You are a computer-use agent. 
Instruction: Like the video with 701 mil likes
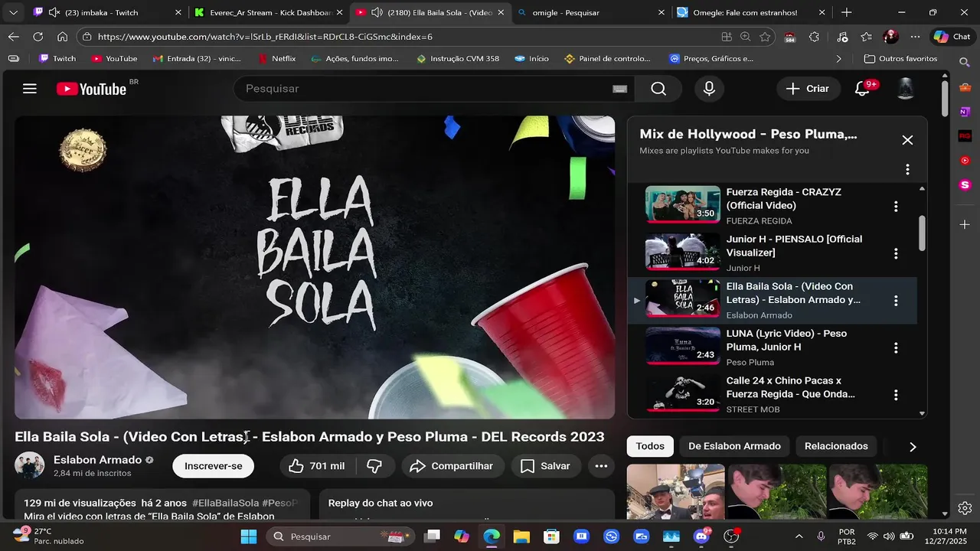[316, 466]
